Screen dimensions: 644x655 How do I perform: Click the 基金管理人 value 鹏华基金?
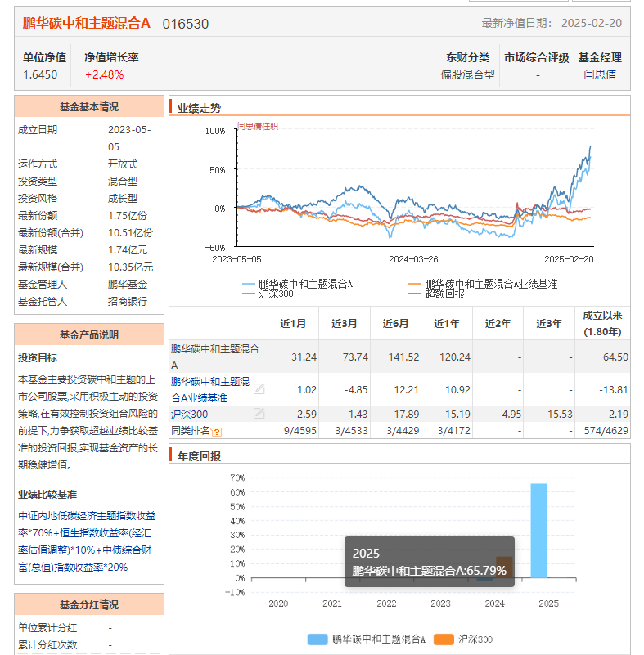click(x=128, y=285)
